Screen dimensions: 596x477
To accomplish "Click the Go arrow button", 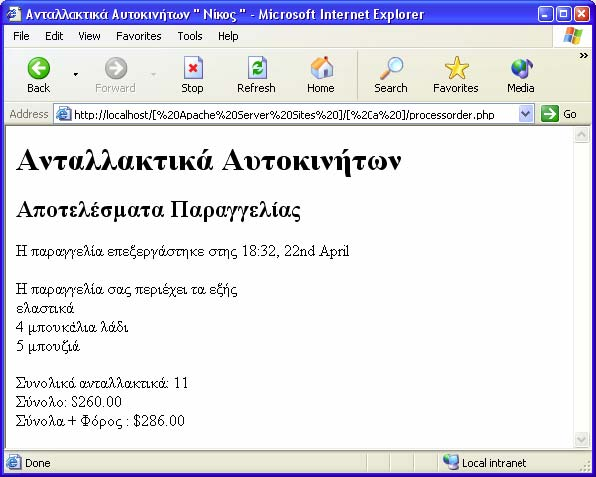I will [x=550, y=114].
